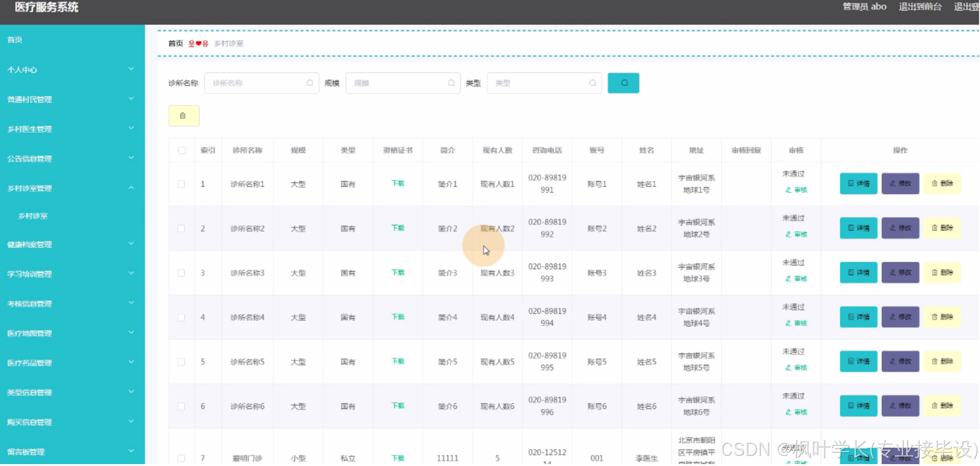Open 详情 for row 诊所名称1
The image size is (980, 466).
pyautogui.click(x=858, y=183)
